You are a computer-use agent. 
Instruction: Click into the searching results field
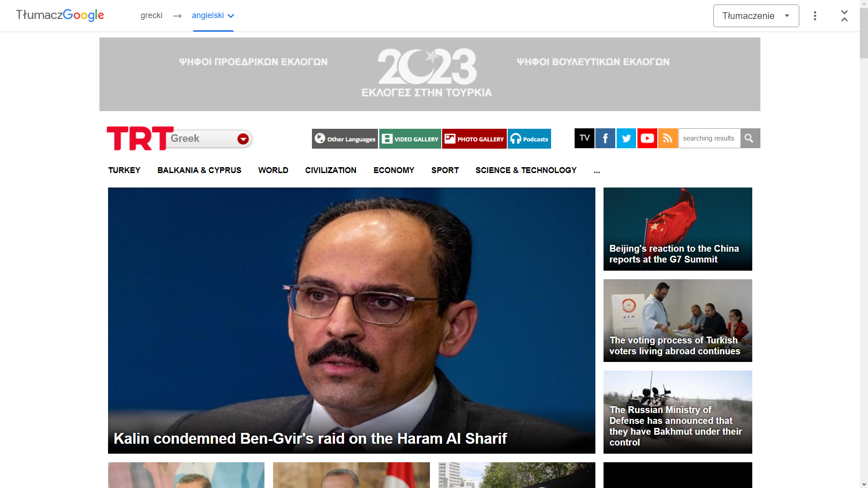(709, 138)
